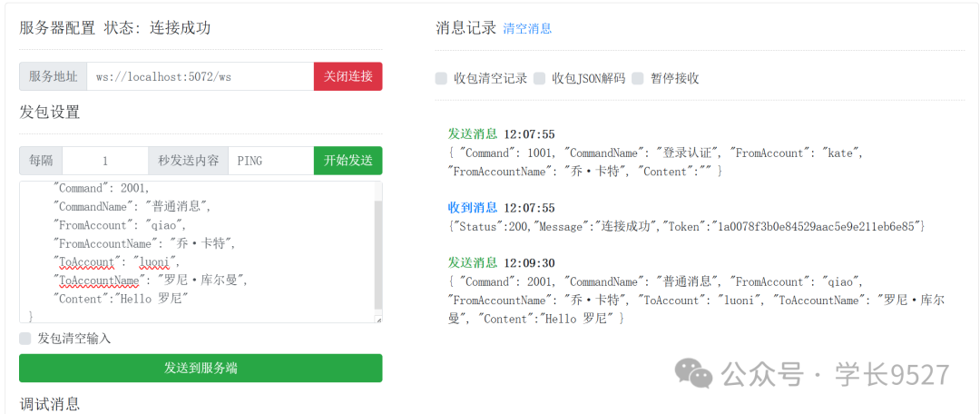980x414 pixels.
Task: Click the 服务地址 label beside address field
Action: click(x=53, y=76)
